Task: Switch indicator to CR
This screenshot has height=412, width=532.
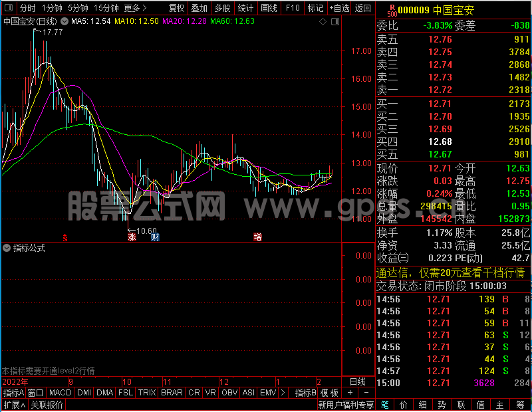Action: pos(194,393)
